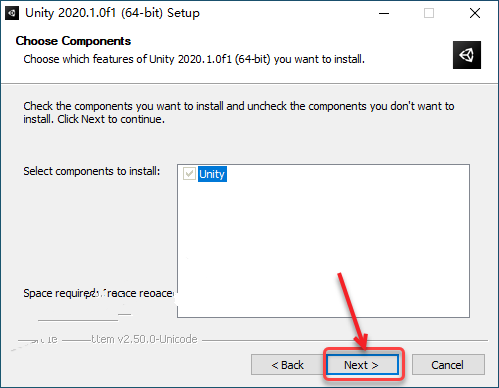The width and height of the screenshot is (499, 388).
Task: Go back with the < Back button
Action: tap(287, 365)
